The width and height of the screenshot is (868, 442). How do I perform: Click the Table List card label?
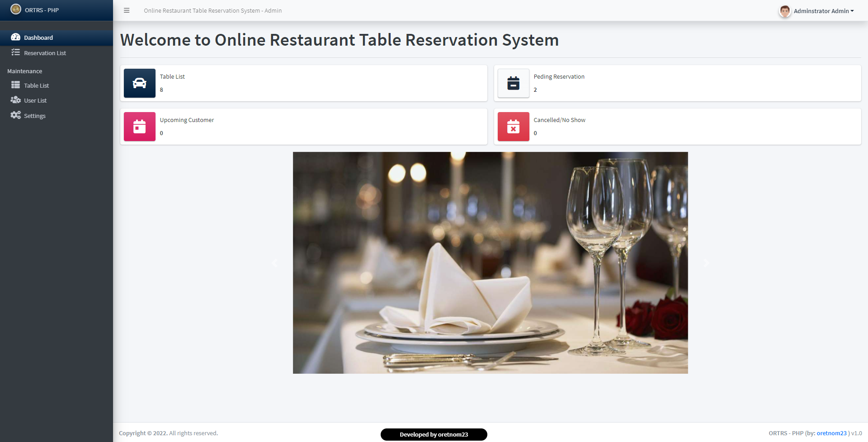tap(172, 76)
